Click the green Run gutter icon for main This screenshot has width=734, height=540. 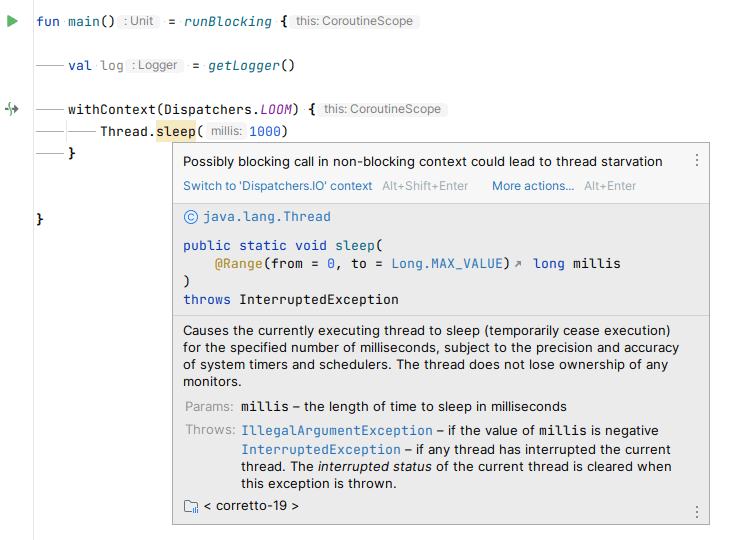[x=12, y=20]
